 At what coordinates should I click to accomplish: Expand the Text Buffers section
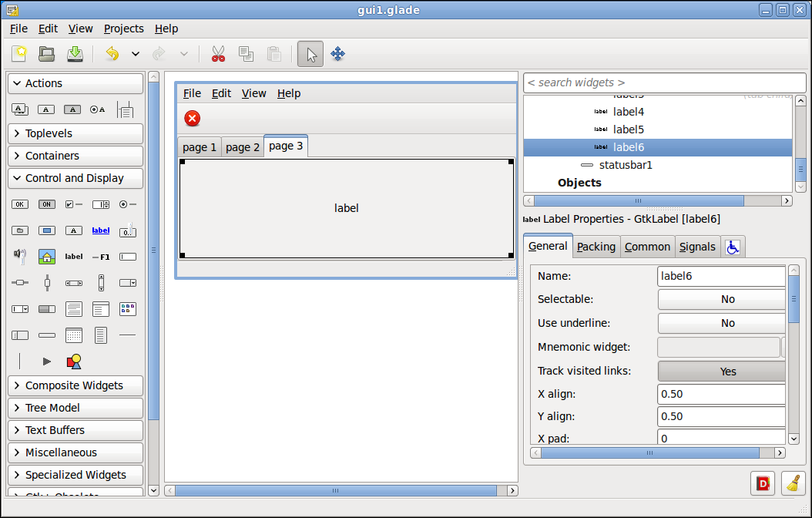75,430
